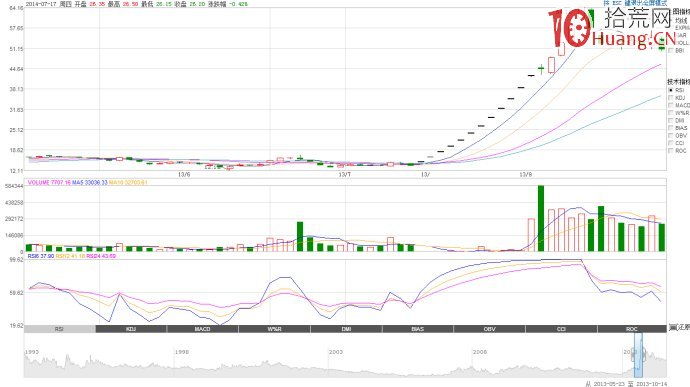Tick the CCI checkbox in side panel
Viewport: 690px width, 387px height.
point(671,143)
